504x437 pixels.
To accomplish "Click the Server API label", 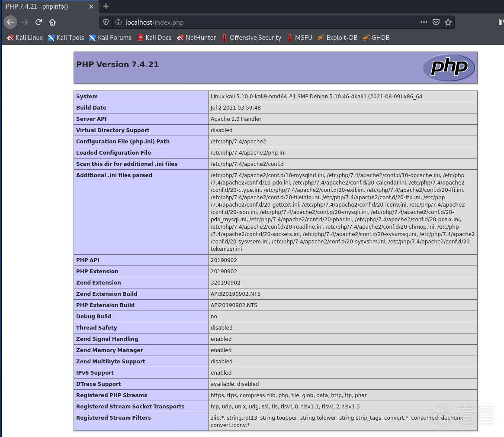I will coord(91,119).
